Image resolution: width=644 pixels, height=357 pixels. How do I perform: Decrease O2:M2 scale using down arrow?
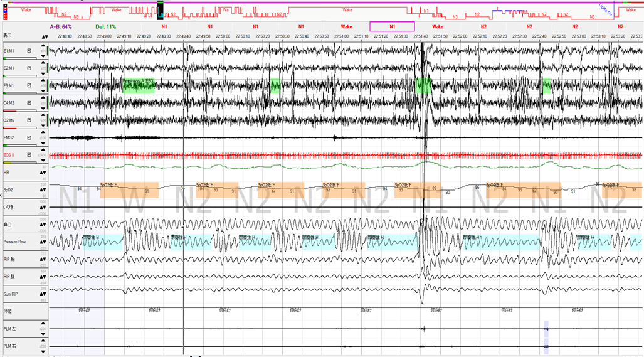pyautogui.click(x=43, y=125)
